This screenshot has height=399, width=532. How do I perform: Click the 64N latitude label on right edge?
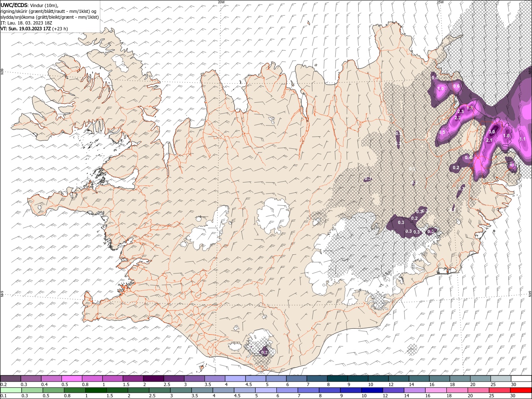(x=530, y=293)
